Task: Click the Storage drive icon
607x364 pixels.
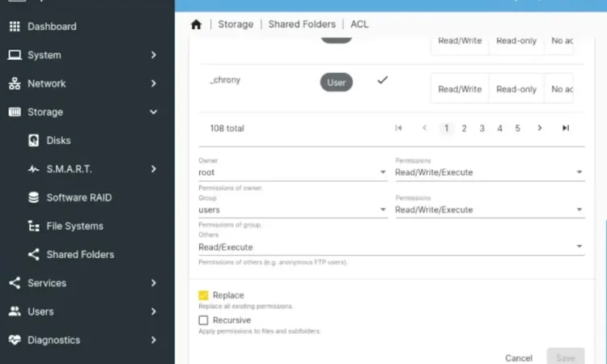Action: [15, 112]
